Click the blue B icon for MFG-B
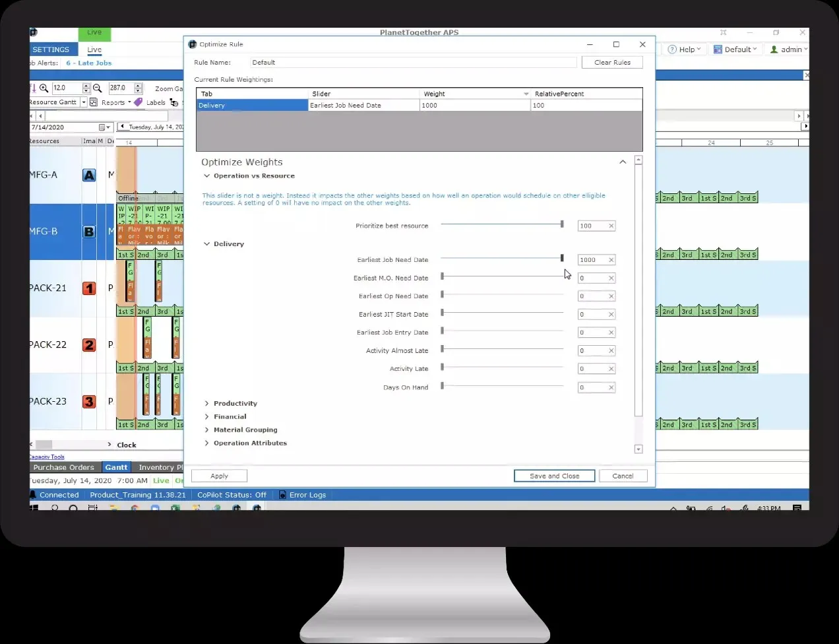This screenshot has width=839, height=644. (x=89, y=232)
